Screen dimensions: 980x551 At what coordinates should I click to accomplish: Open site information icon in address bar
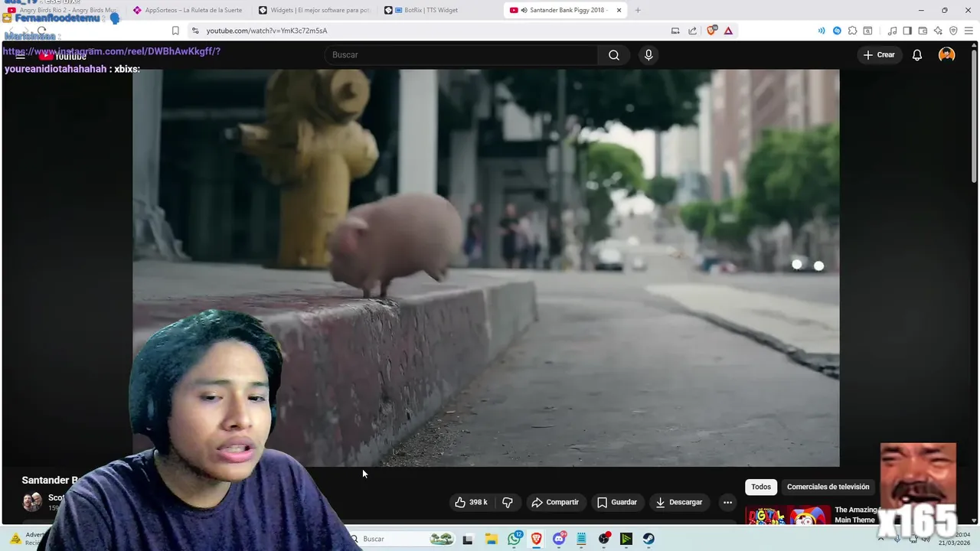[195, 31]
